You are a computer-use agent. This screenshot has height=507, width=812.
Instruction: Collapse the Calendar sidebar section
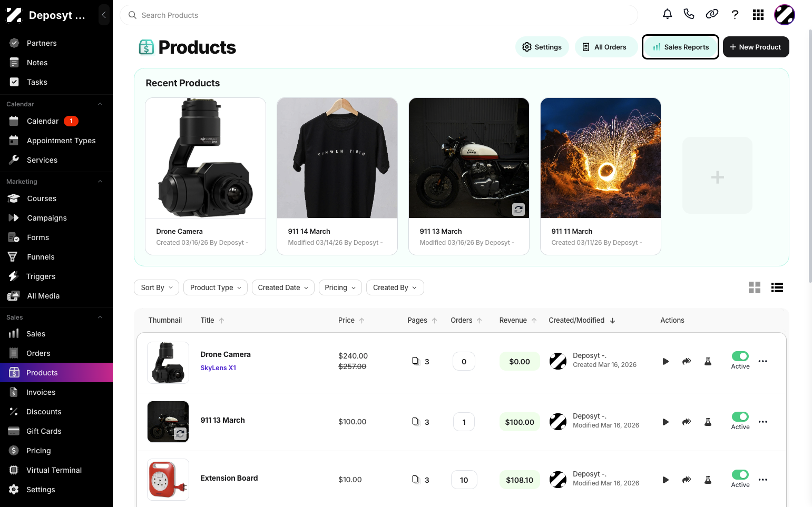pos(100,104)
